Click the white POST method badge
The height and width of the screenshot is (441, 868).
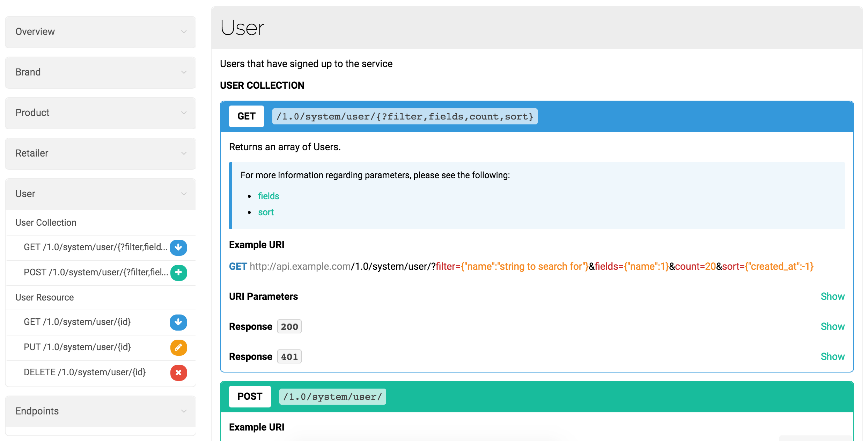(250, 397)
